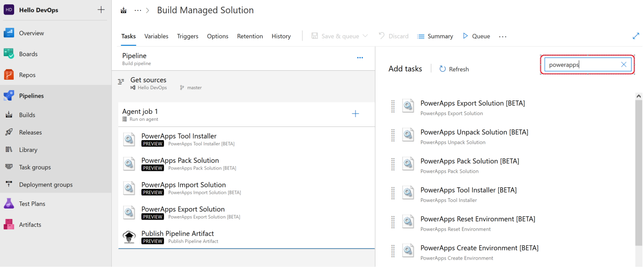Open the Triggers tab
This screenshot has height=269, width=644.
tap(188, 36)
